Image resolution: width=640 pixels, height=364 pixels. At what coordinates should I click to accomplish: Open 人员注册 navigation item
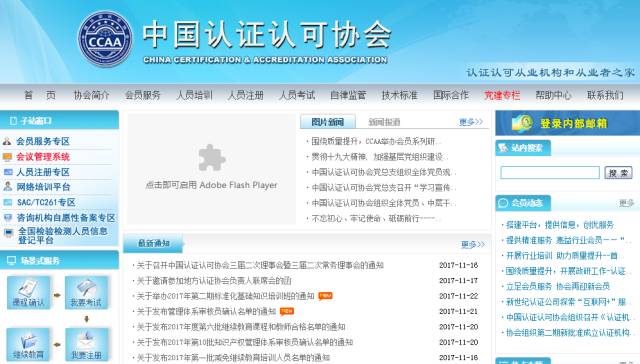246,95
